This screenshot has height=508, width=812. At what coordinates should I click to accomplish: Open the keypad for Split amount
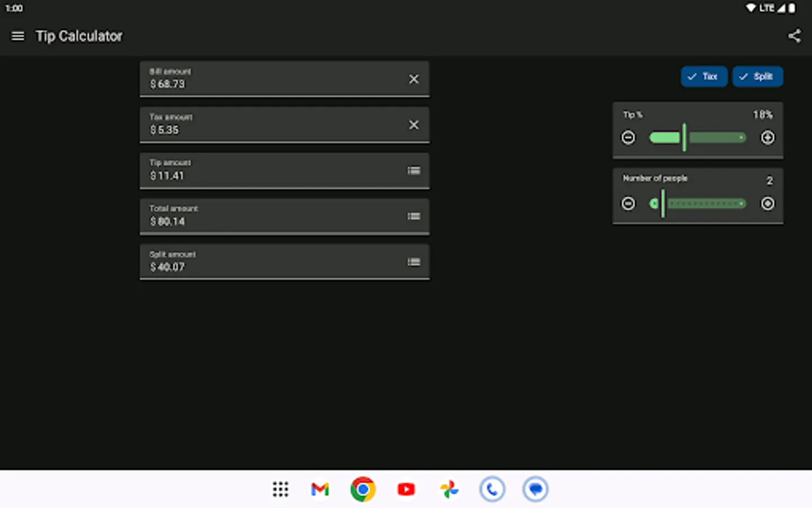(413, 262)
